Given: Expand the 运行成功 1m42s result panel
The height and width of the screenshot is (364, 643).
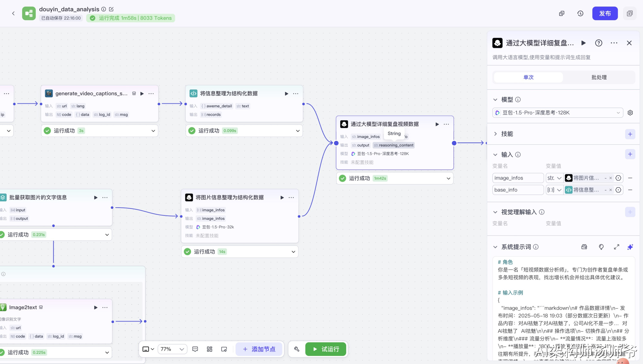Looking at the screenshot, I should pyautogui.click(x=448, y=178).
